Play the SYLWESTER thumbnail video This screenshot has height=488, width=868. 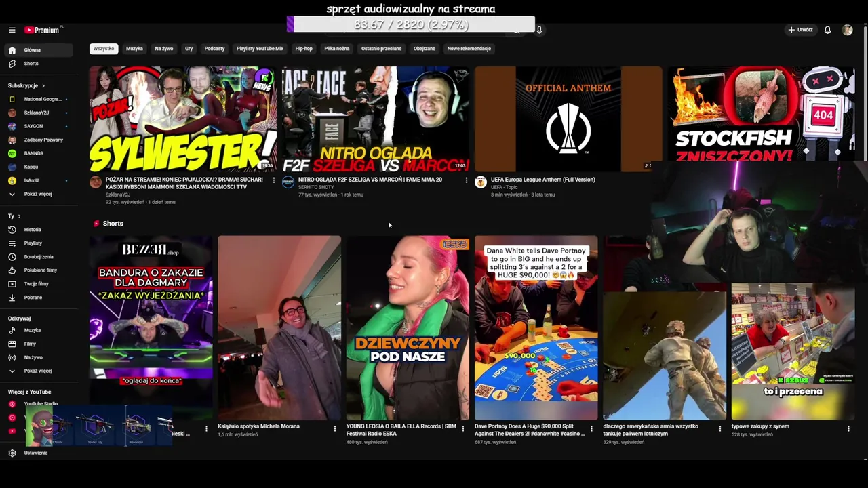183,119
